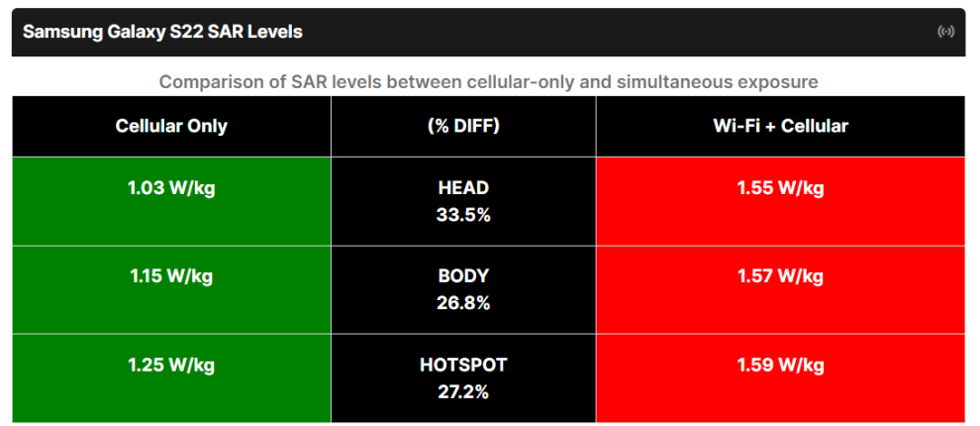Viewport: 980px width, 426px height.
Task: Click the 'Samsung Galaxy S22 SAR Levels' title
Action: pos(162,32)
